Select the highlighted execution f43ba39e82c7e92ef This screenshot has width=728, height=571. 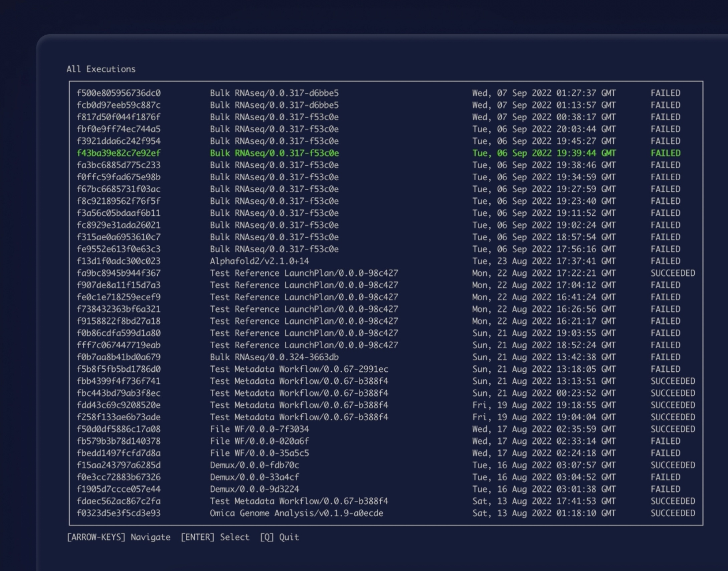pos(118,153)
